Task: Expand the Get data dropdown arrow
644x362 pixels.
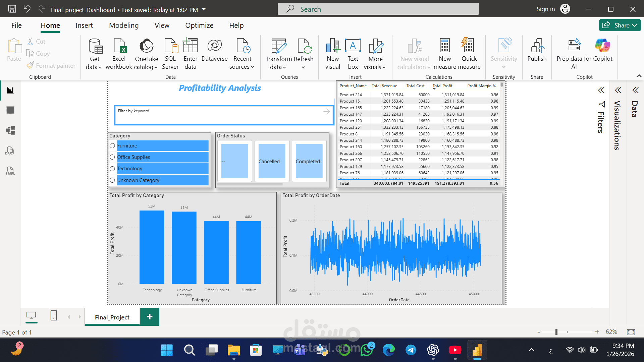Action: click(100, 67)
